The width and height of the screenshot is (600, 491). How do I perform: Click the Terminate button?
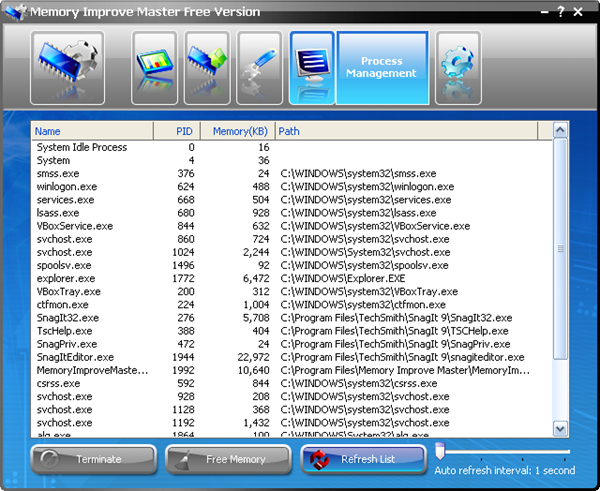tap(94, 459)
